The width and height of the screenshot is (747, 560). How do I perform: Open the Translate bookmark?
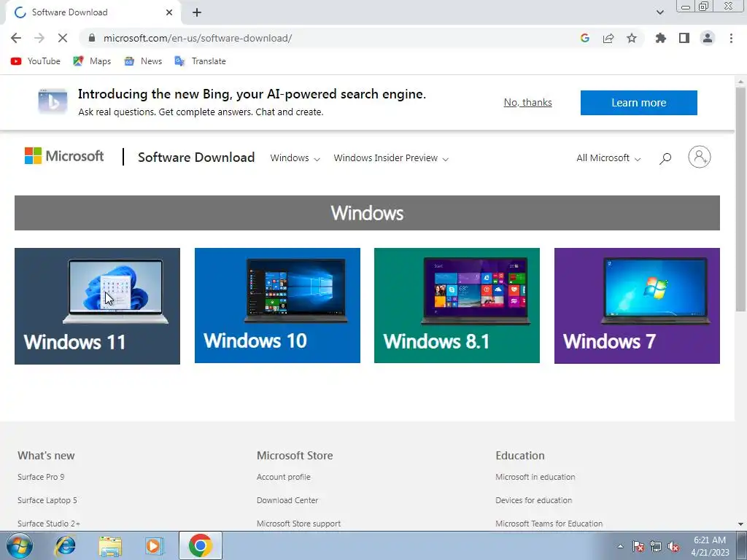[x=200, y=61]
